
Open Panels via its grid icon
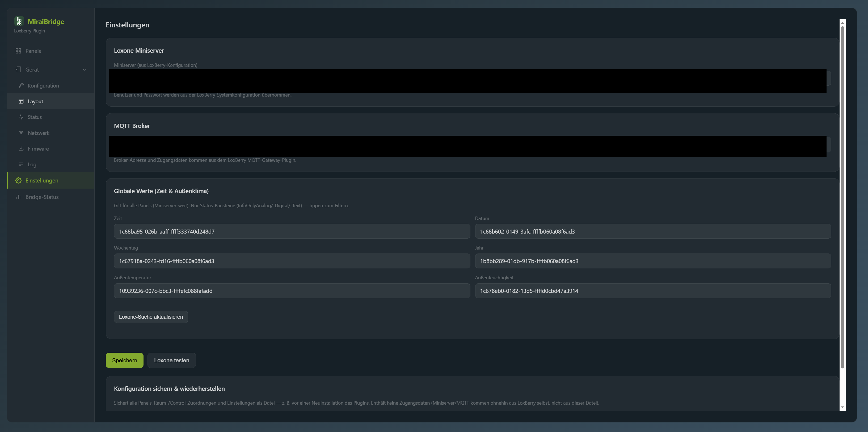[18, 51]
